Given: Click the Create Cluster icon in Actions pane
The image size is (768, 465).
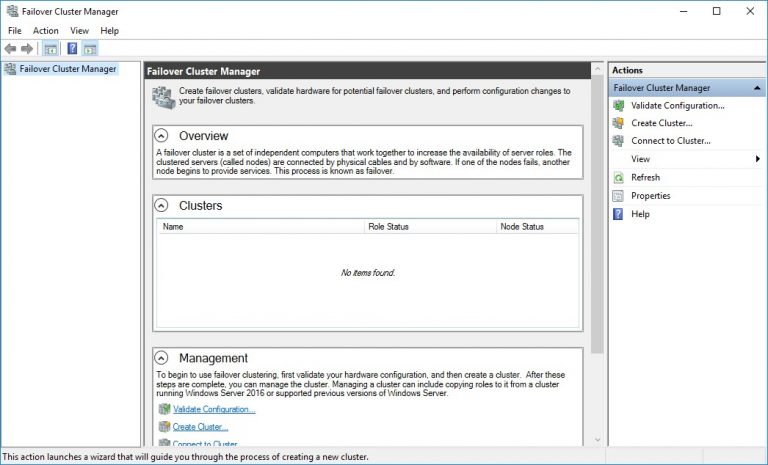Looking at the screenshot, I should [x=619, y=123].
